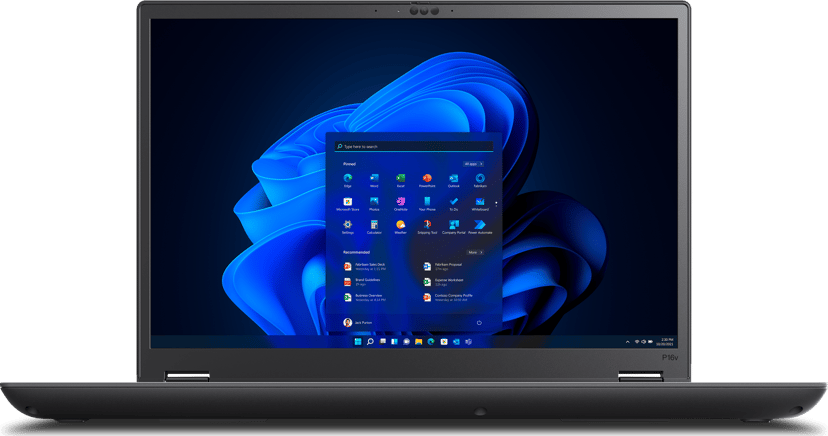This screenshot has height=436, width=828.
Task: Open Task View from the taskbar
Action: (x=382, y=342)
